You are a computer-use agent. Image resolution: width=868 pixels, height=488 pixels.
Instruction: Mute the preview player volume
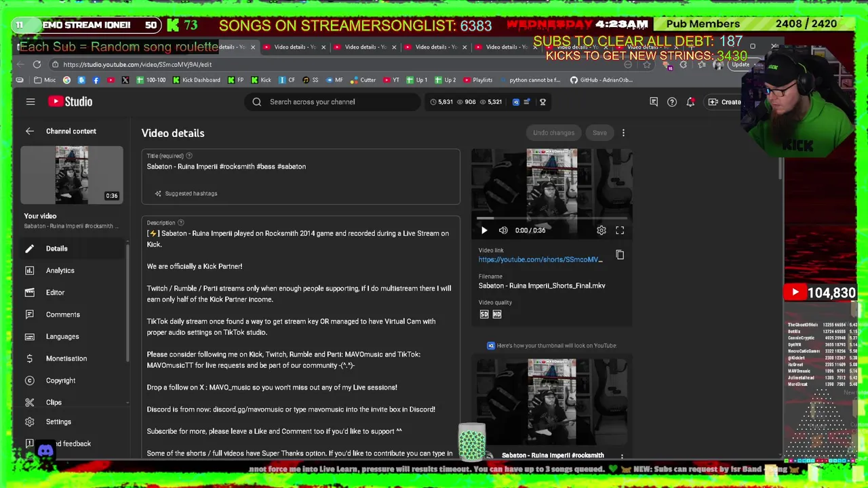point(503,230)
